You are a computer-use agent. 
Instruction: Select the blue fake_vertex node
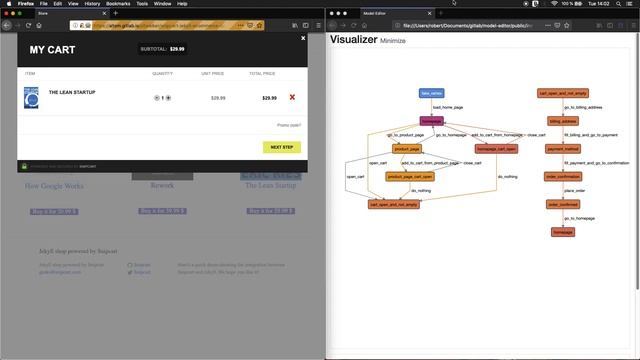tap(431, 93)
